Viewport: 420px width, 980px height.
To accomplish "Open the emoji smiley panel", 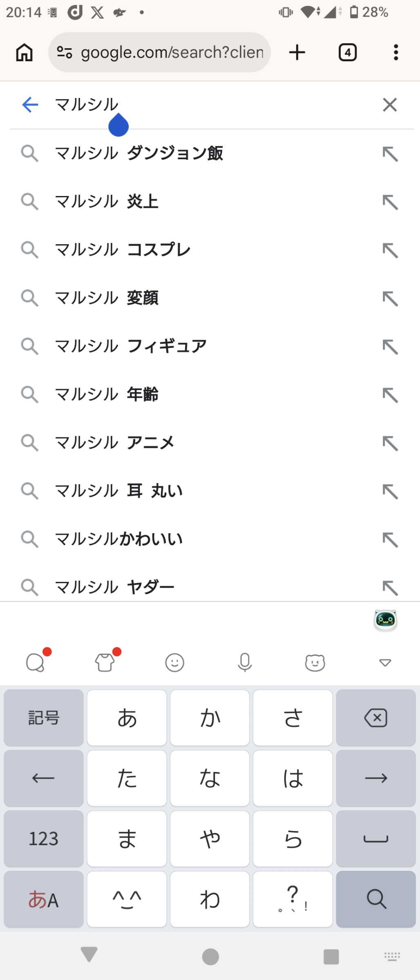I will (x=174, y=662).
